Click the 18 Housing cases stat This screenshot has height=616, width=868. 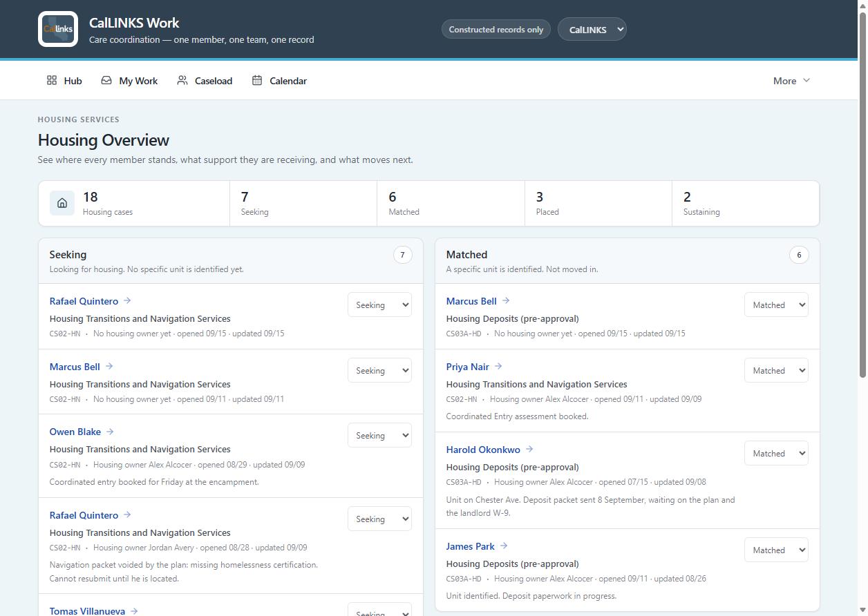(x=134, y=203)
